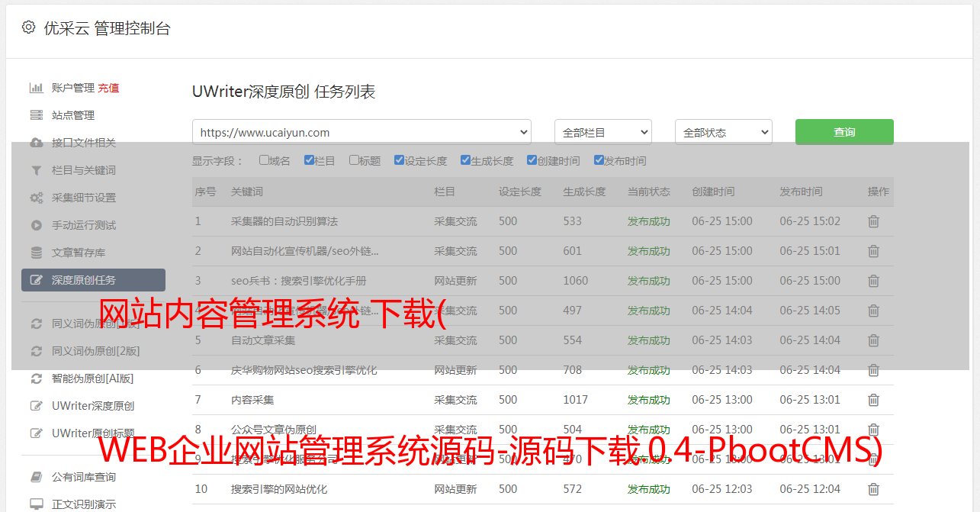Click the gear icon beside 优采云 管理控制台
The height and width of the screenshot is (512, 980).
(28, 27)
